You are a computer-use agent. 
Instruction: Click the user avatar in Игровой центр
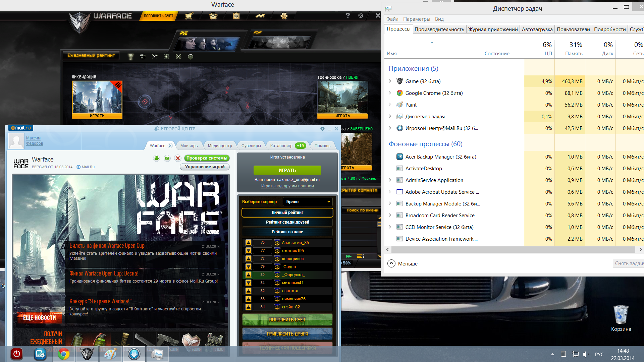[x=16, y=141]
